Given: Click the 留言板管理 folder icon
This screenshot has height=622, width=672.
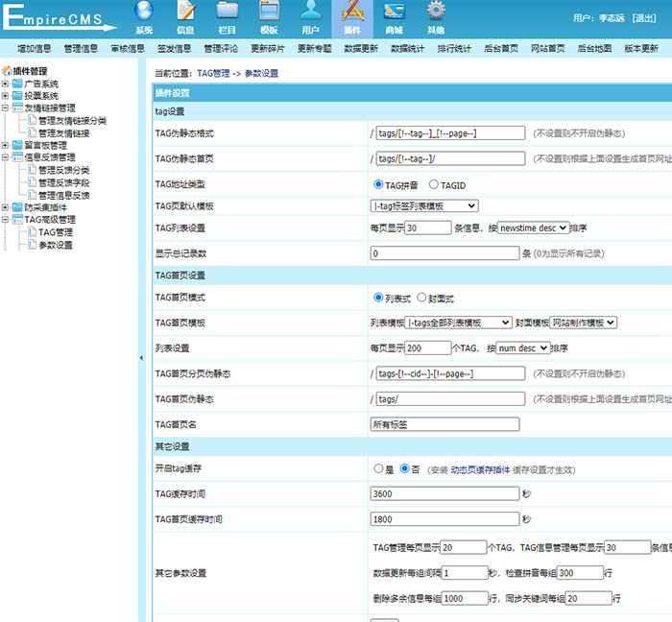Looking at the screenshot, I should 17,145.
